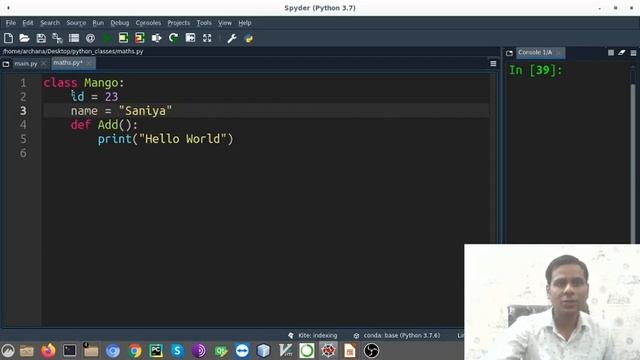Click line number 1 in the editor gutter

pyautogui.click(x=23, y=83)
